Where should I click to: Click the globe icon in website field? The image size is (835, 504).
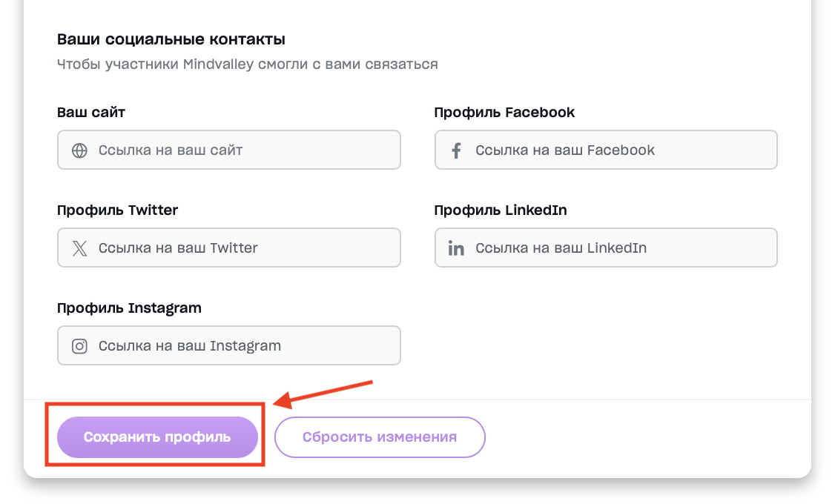tap(79, 150)
